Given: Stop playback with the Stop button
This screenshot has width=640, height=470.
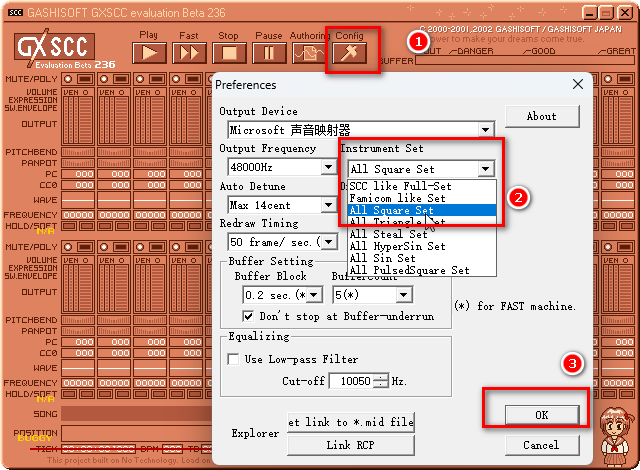Looking at the screenshot, I should [x=229, y=53].
